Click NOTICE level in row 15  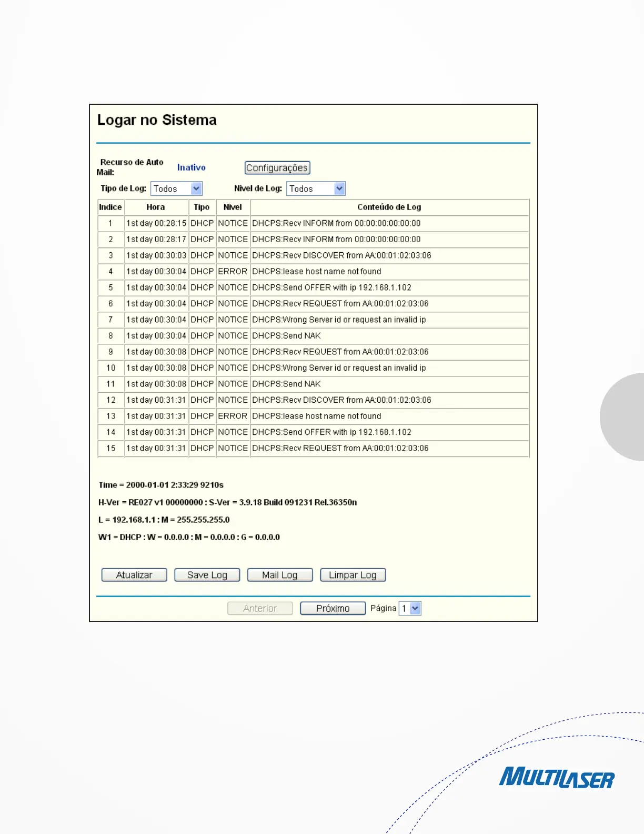233,448
